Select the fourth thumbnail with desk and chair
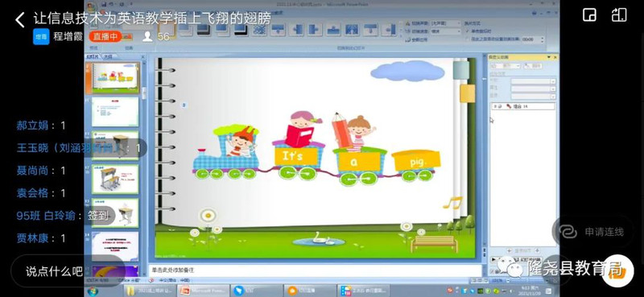The image size is (644, 297). 115,179
